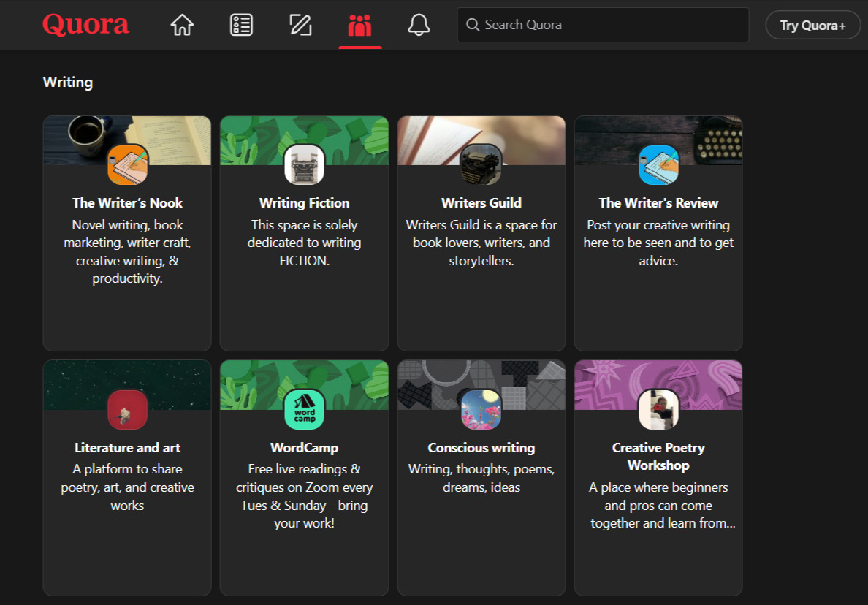
Task: Click 'Writers Guild is a space' description
Action: click(481, 243)
